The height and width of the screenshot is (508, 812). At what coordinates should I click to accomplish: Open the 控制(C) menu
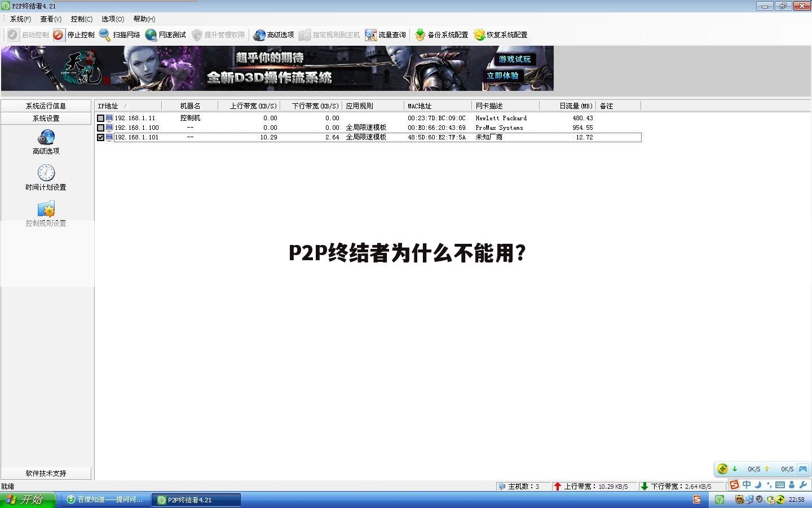[x=81, y=19]
